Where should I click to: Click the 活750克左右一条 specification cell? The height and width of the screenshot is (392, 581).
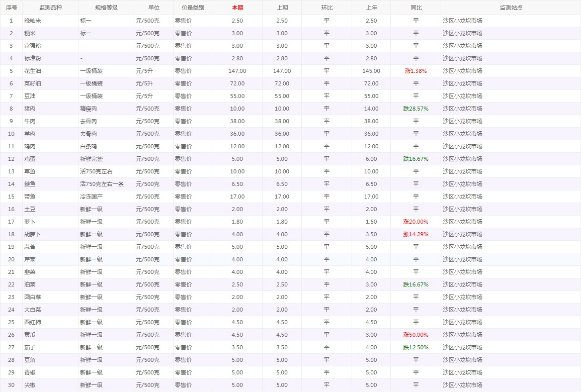tap(102, 184)
